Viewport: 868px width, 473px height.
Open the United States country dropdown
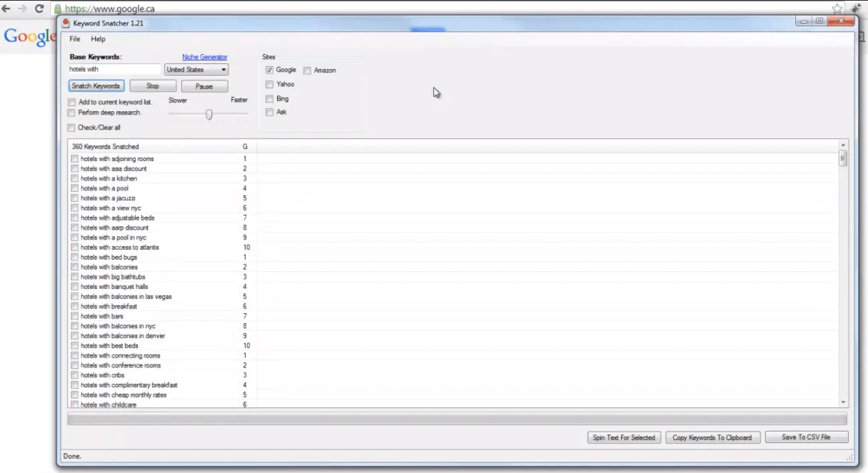(196, 70)
